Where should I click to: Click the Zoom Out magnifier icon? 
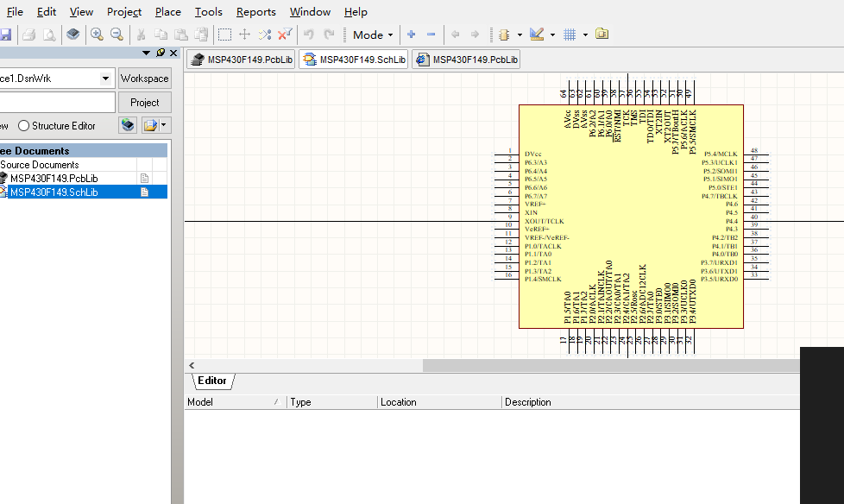tap(117, 35)
